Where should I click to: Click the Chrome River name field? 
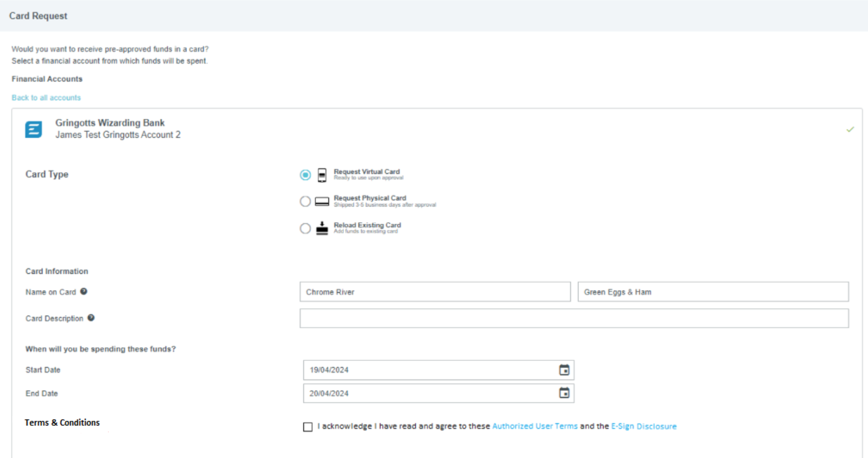(434, 292)
